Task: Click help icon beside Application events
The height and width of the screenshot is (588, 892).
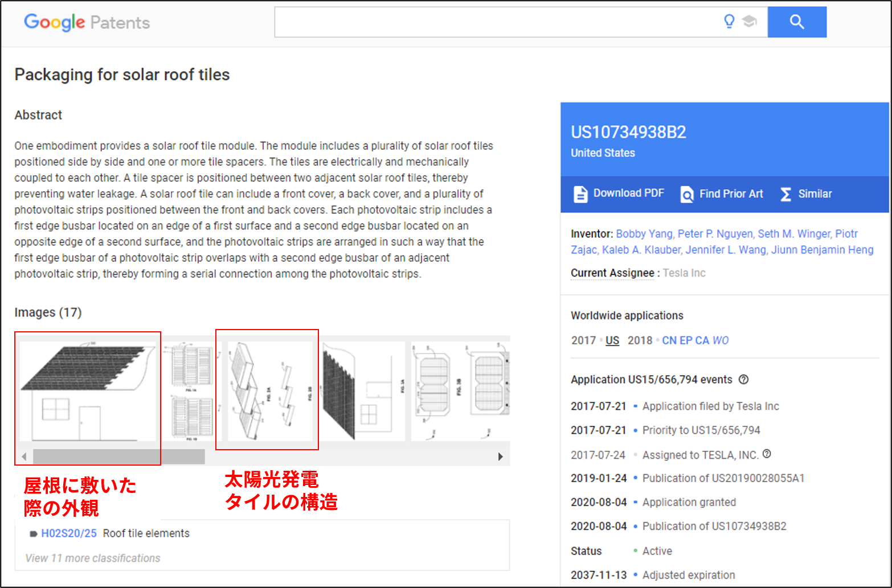Action: [x=743, y=380]
